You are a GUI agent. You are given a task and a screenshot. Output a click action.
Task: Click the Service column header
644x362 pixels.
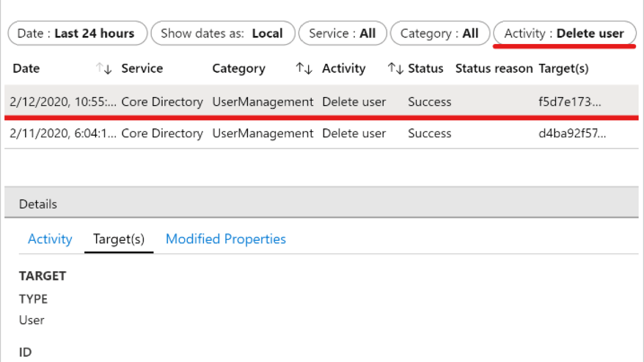tap(142, 69)
